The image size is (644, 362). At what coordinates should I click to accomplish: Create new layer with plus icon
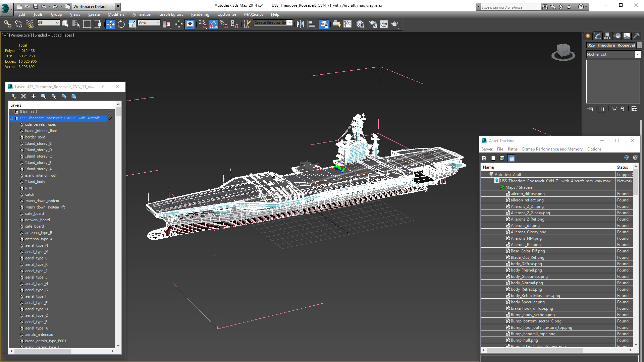(x=33, y=96)
